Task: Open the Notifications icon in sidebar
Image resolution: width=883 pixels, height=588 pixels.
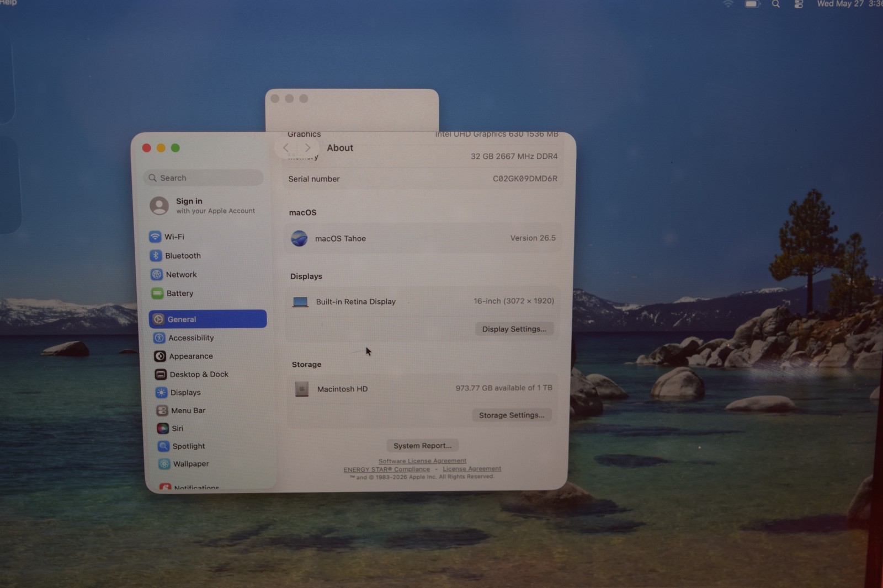Action: pyautogui.click(x=165, y=487)
